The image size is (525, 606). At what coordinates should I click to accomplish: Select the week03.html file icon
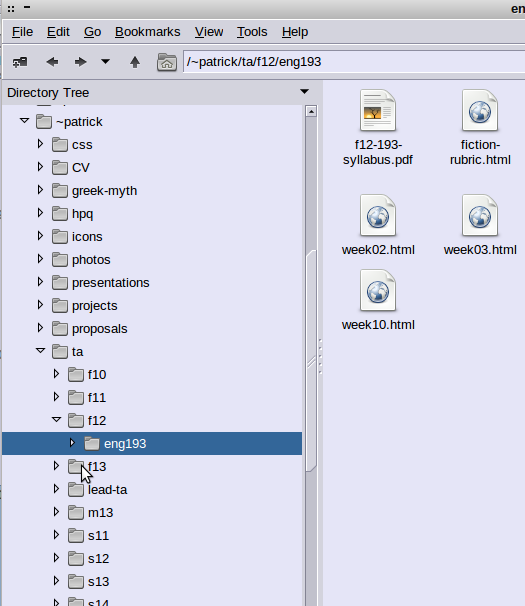pyautogui.click(x=480, y=215)
